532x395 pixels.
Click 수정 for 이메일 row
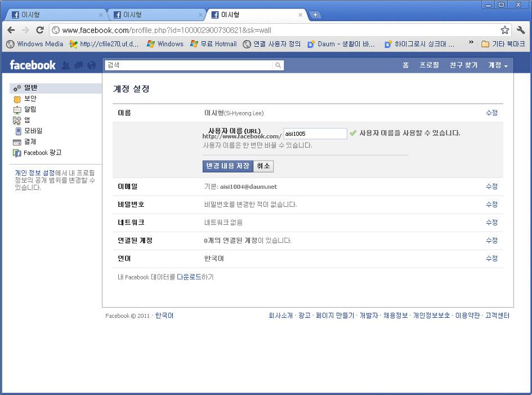tap(492, 187)
